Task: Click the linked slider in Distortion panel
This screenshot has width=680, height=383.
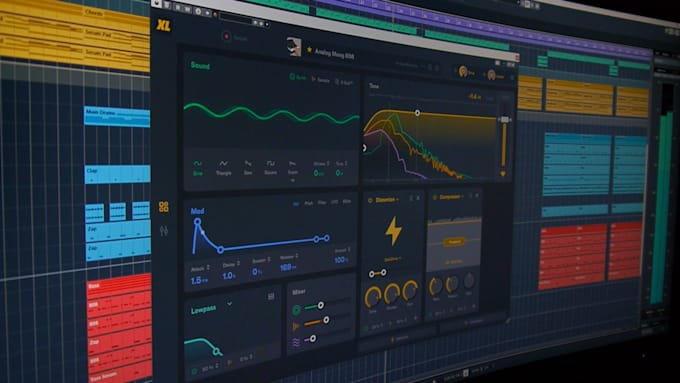Action: 377,273
